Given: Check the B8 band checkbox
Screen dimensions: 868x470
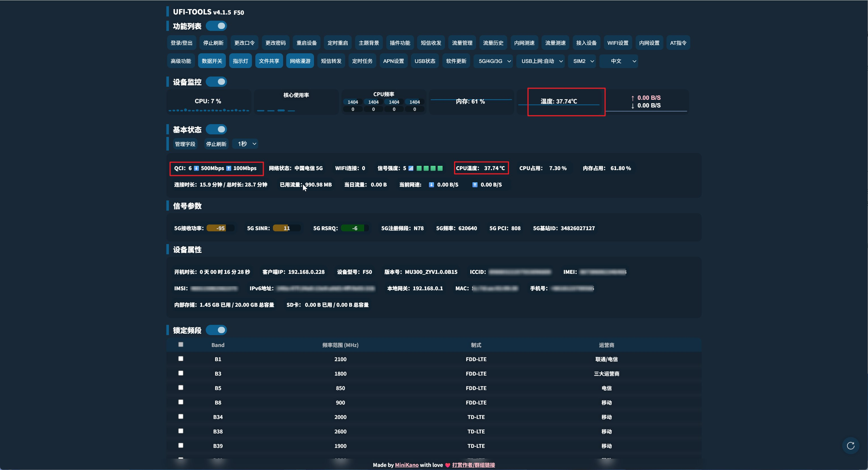Looking at the screenshot, I should pyautogui.click(x=181, y=402).
